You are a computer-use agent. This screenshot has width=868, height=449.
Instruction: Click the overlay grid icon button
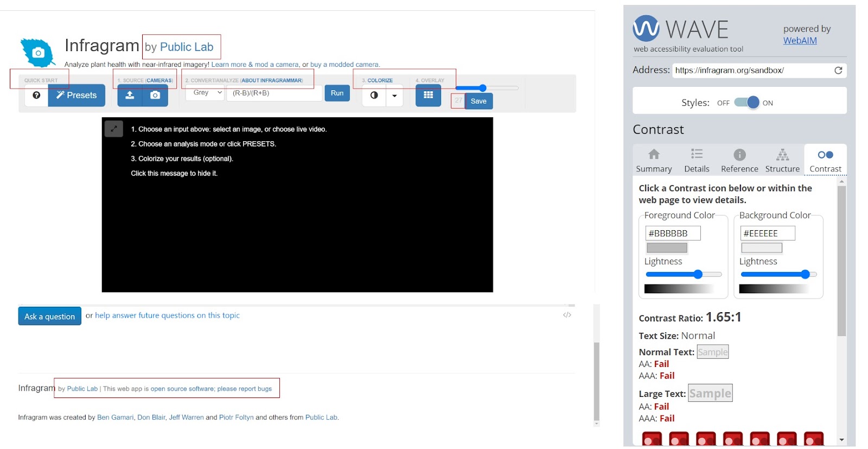point(428,95)
